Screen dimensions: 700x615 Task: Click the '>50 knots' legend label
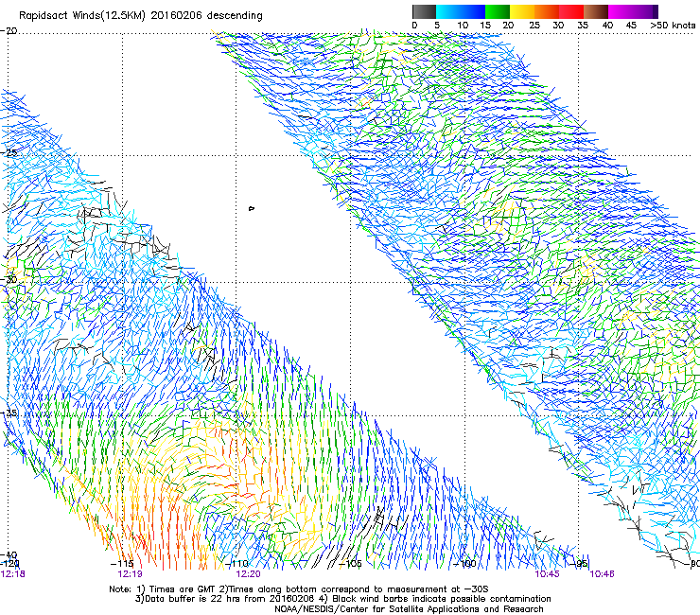coord(673,26)
